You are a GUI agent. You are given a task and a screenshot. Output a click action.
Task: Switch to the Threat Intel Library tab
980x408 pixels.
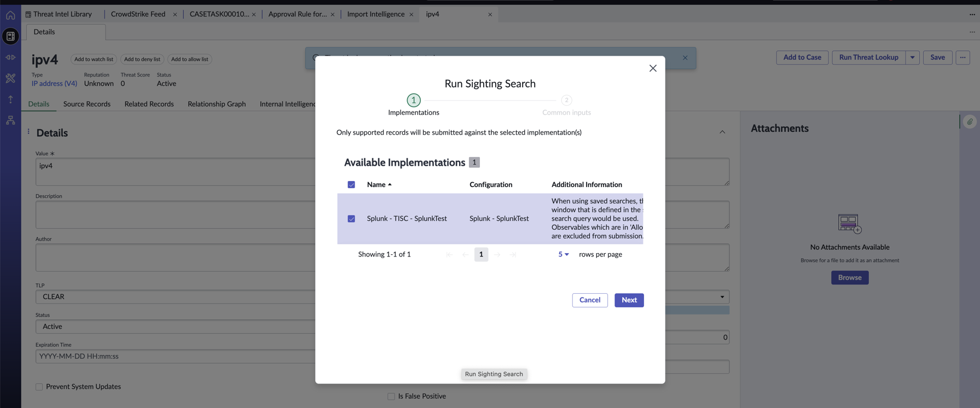click(62, 14)
